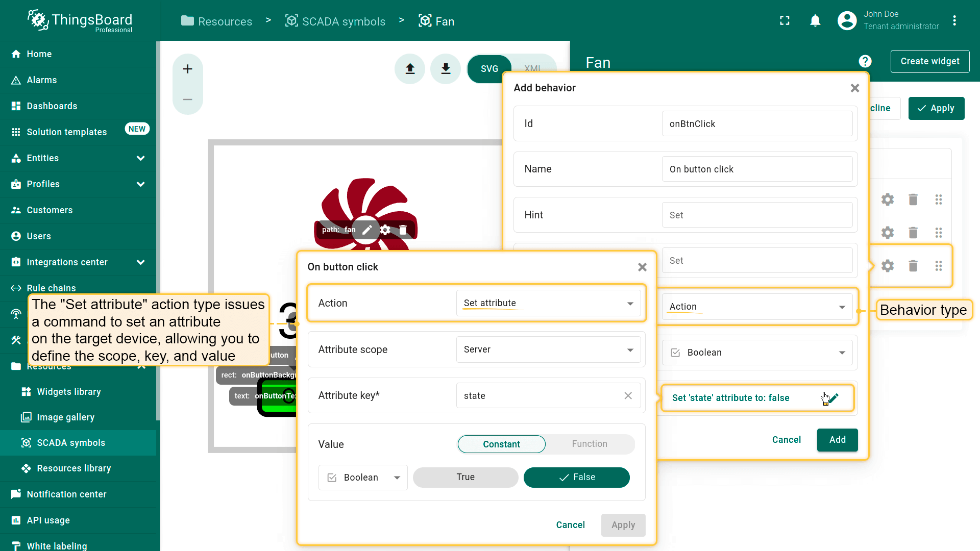Switch Value mode to Function
Screen dimensions: 980x551
point(589,444)
